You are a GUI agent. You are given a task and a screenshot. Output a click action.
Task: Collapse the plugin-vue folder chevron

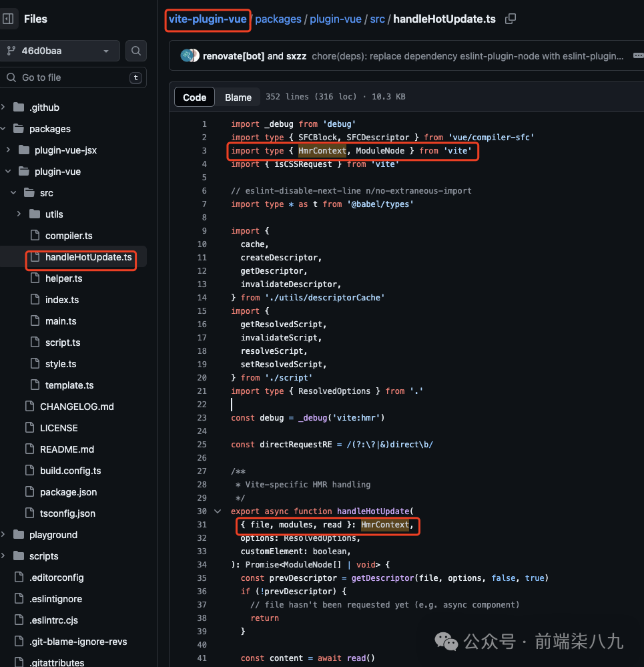point(8,172)
